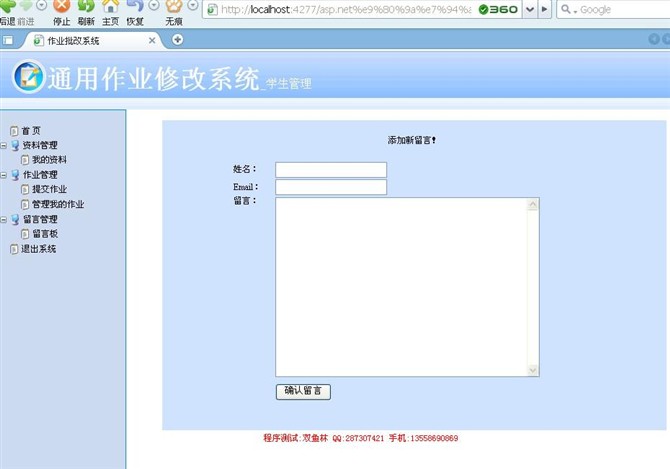This screenshot has width=670, height=469.
Task: Click the textarea scrollbar down arrow
Action: 533,370
